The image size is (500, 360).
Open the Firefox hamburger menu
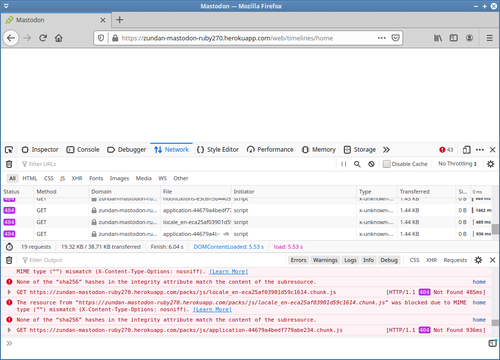tap(489, 38)
